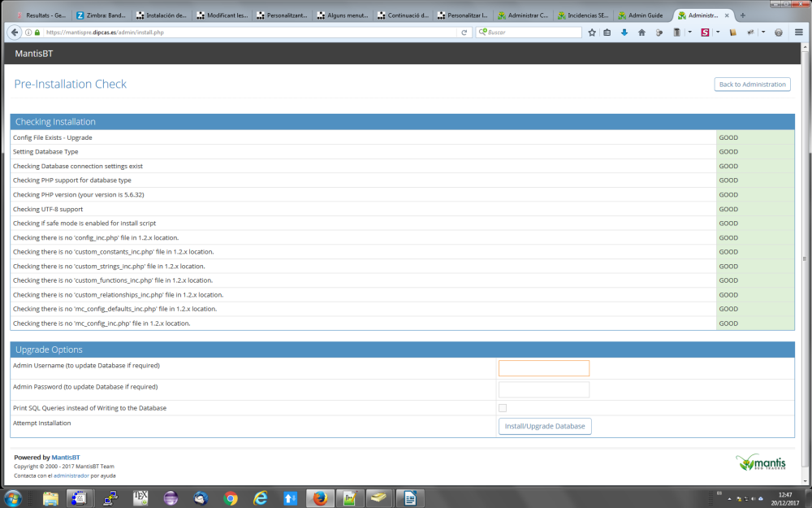
Task: Click Install/Upgrade Database button
Action: pos(545,426)
